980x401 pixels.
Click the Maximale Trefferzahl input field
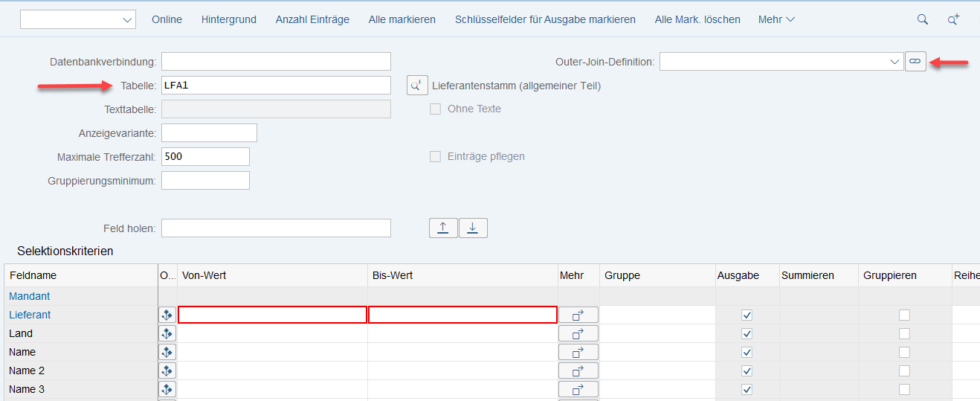click(205, 156)
